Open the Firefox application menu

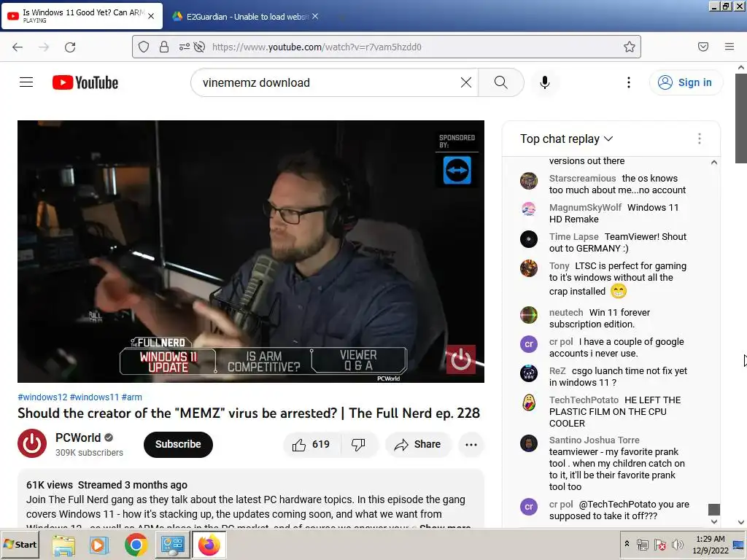pyautogui.click(x=729, y=47)
